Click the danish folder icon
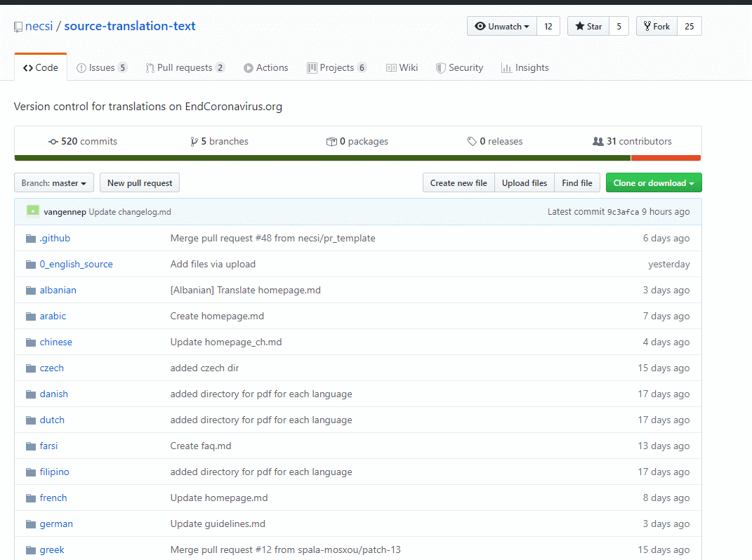Image resolution: width=752 pixels, height=560 pixels. 31,394
